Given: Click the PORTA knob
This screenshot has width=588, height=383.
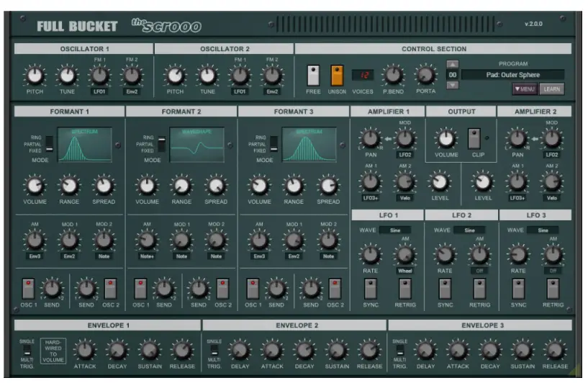Looking at the screenshot, I should pos(425,76).
